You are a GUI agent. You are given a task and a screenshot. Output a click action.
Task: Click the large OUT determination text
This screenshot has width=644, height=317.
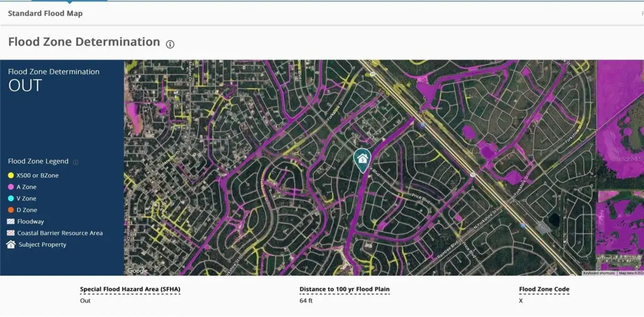[x=25, y=86]
